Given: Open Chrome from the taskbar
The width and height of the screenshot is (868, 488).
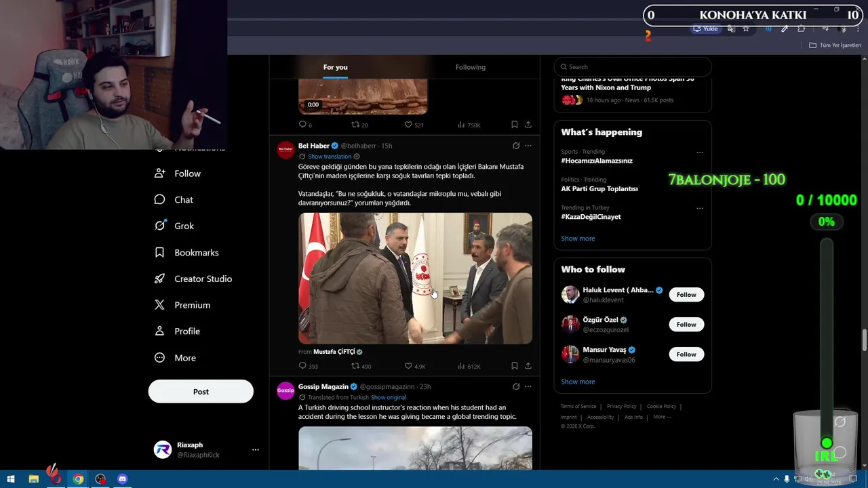Looking at the screenshot, I should (78, 479).
